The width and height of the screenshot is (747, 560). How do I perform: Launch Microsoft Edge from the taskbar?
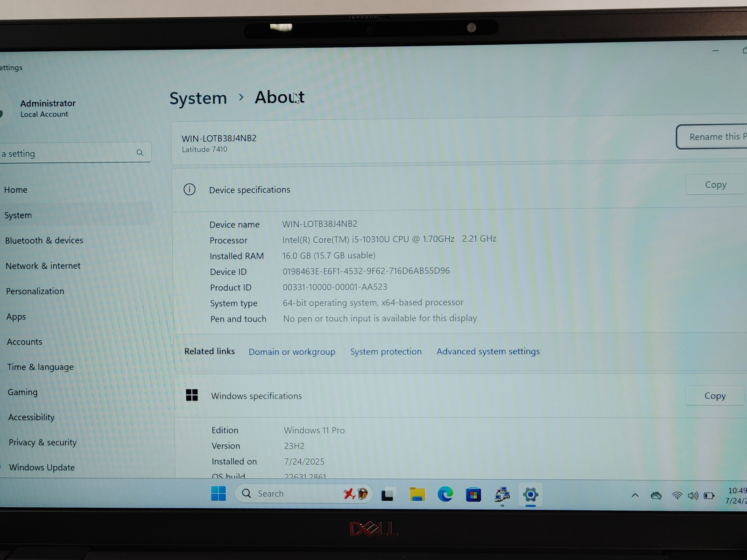click(x=445, y=494)
